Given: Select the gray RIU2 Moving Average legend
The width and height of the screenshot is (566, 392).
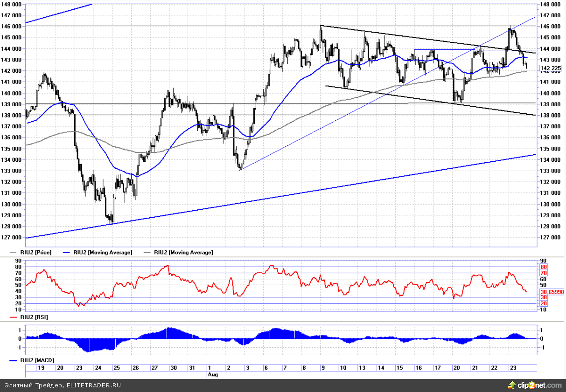Looking at the screenshot, I should click(x=183, y=252).
